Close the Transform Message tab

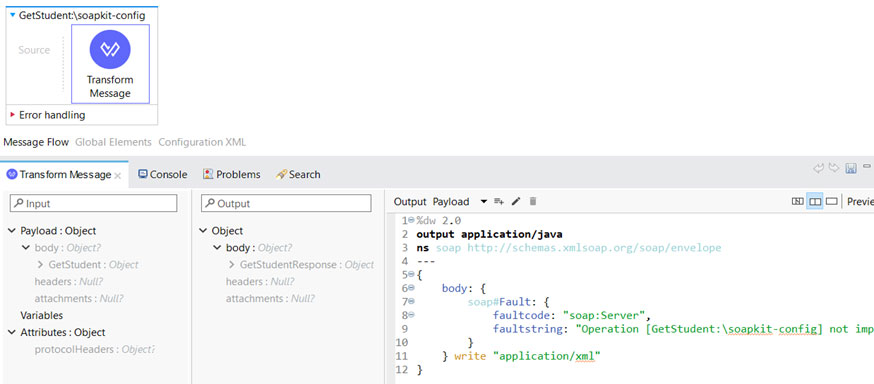click(x=118, y=175)
